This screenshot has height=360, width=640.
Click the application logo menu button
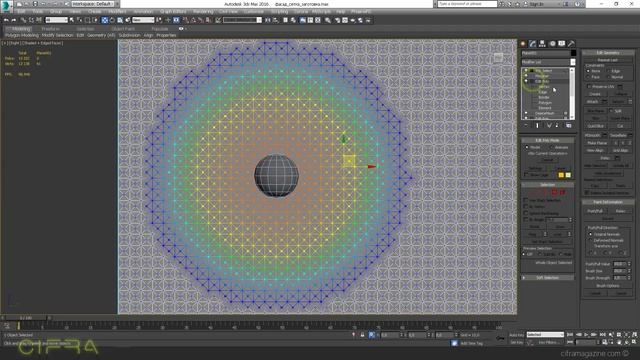tap(6, 6)
